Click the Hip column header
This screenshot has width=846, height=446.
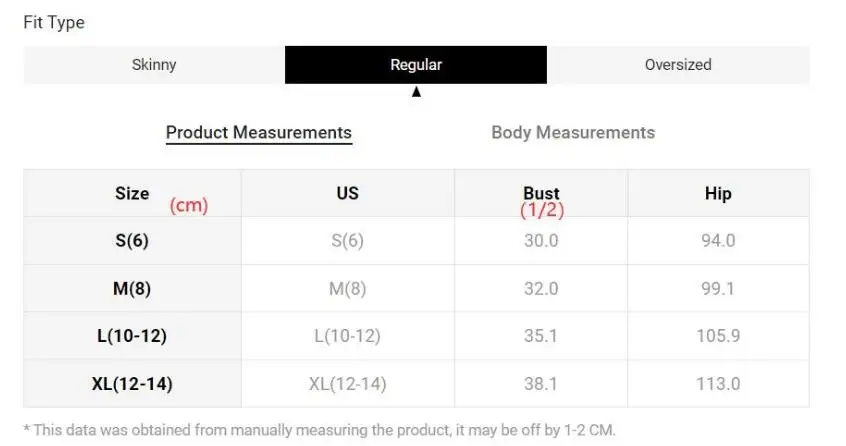pyautogui.click(x=718, y=194)
